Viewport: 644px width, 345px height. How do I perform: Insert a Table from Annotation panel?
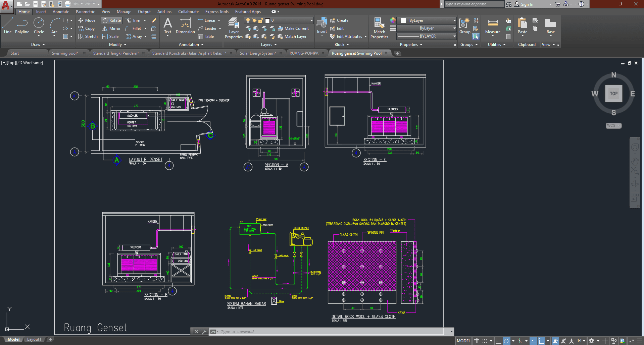pos(206,37)
